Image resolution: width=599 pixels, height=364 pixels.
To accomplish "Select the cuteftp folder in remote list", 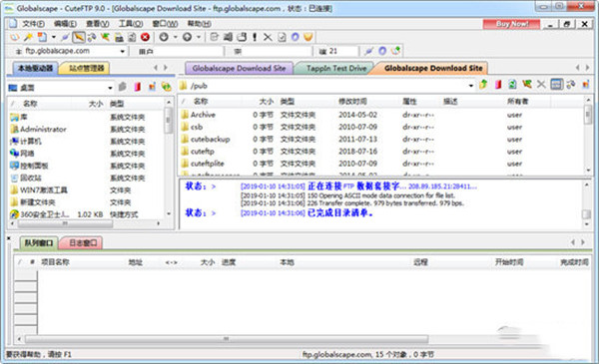I will (x=203, y=152).
